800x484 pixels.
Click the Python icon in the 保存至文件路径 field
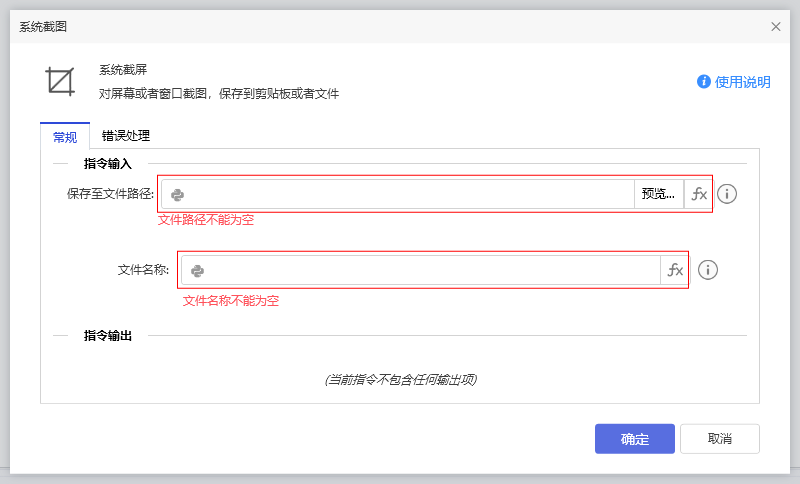coord(177,195)
